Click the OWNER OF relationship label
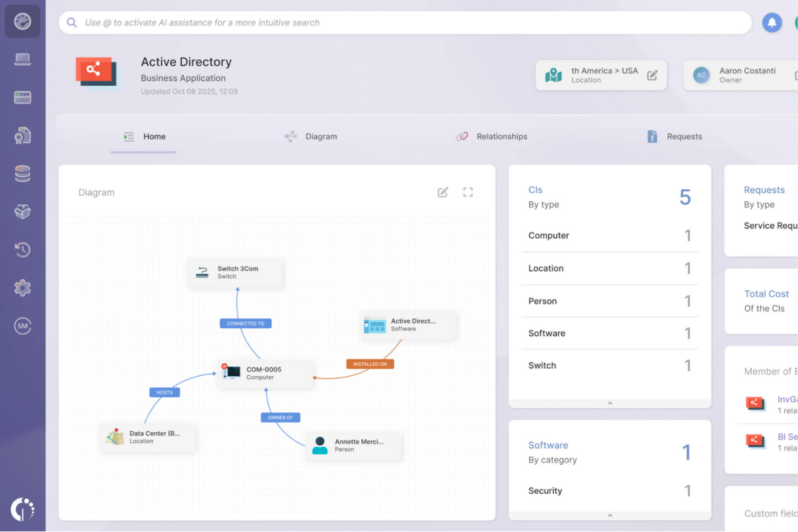 280,418
